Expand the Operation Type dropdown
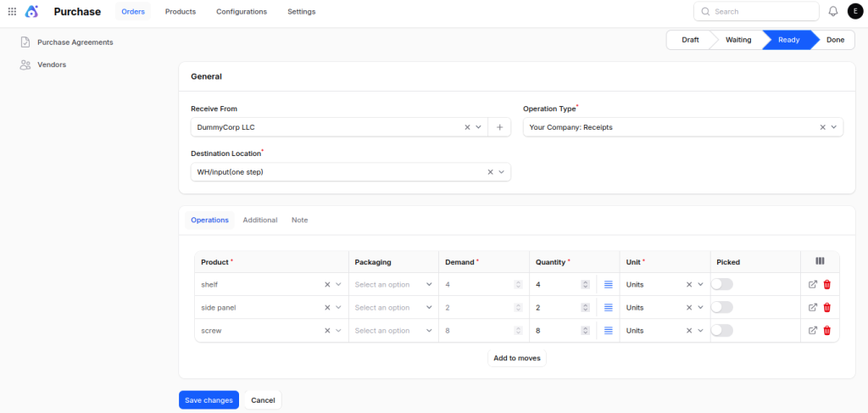868x413 pixels. click(834, 127)
